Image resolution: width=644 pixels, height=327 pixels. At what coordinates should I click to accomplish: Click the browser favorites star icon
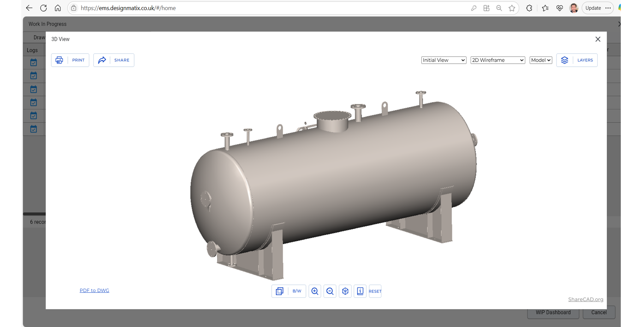click(512, 8)
